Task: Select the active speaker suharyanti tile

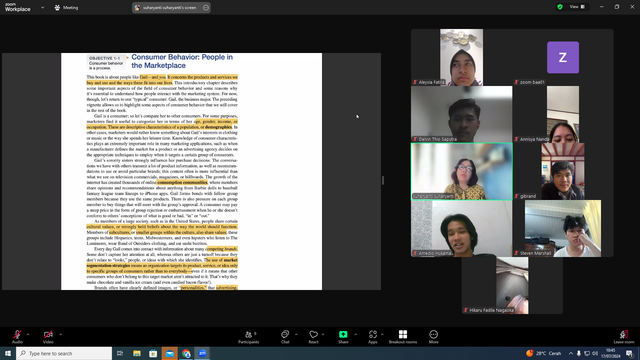Action: coord(462,171)
